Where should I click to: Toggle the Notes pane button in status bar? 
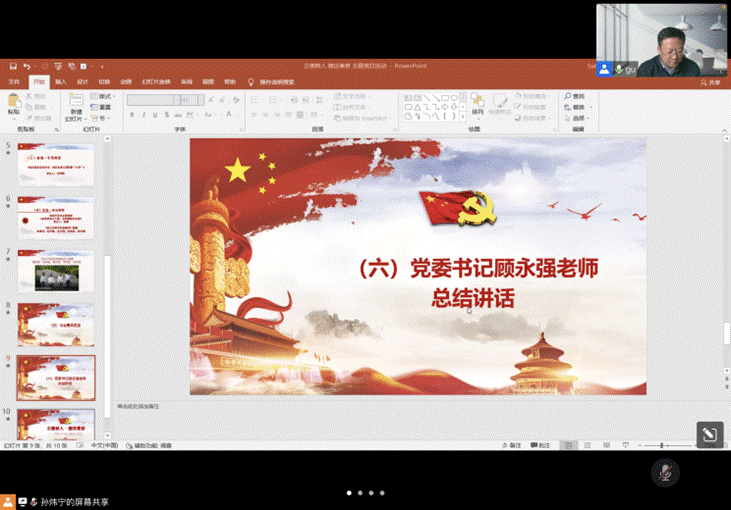pos(511,446)
